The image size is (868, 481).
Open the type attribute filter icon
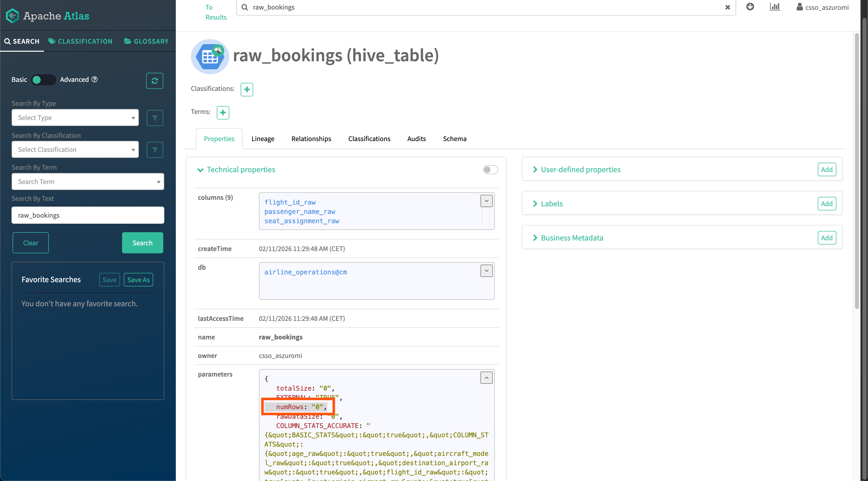(155, 118)
